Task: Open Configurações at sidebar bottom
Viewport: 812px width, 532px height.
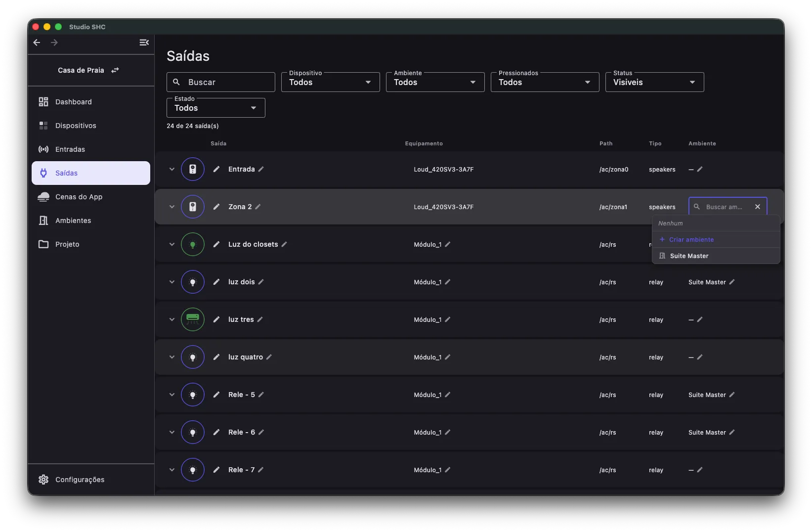Action: pos(91,480)
